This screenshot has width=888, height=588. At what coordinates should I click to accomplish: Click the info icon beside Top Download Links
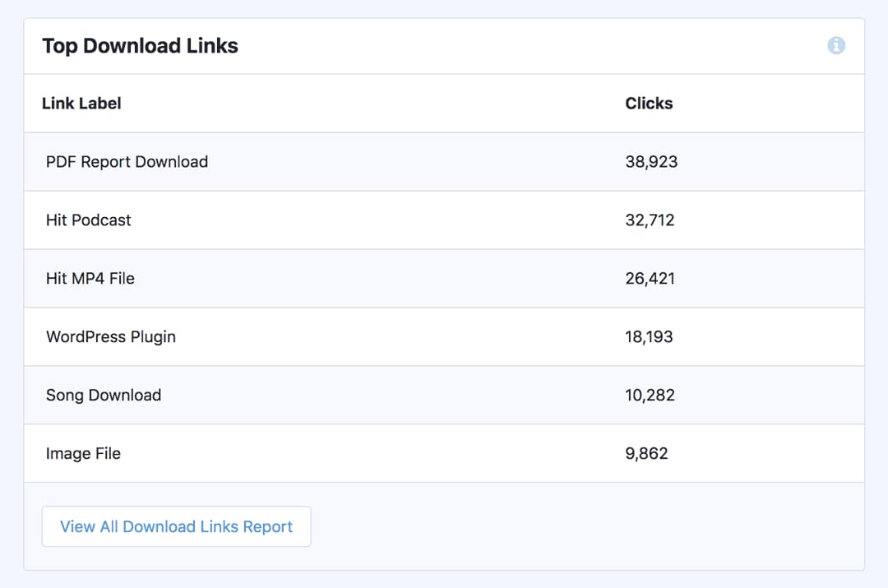coord(836,45)
